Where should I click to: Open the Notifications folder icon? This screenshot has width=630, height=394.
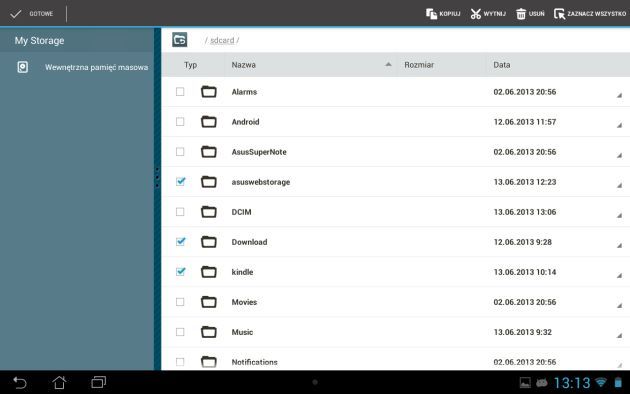click(209, 362)
